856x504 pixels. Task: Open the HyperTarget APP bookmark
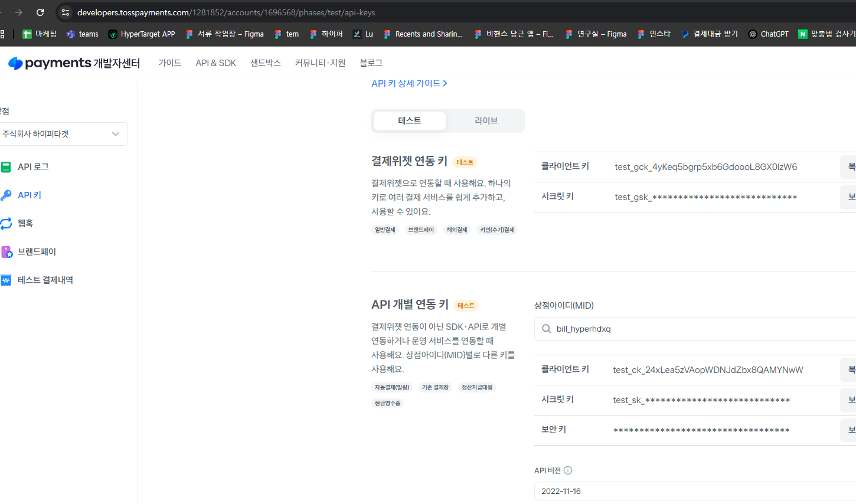click(142, 34)
